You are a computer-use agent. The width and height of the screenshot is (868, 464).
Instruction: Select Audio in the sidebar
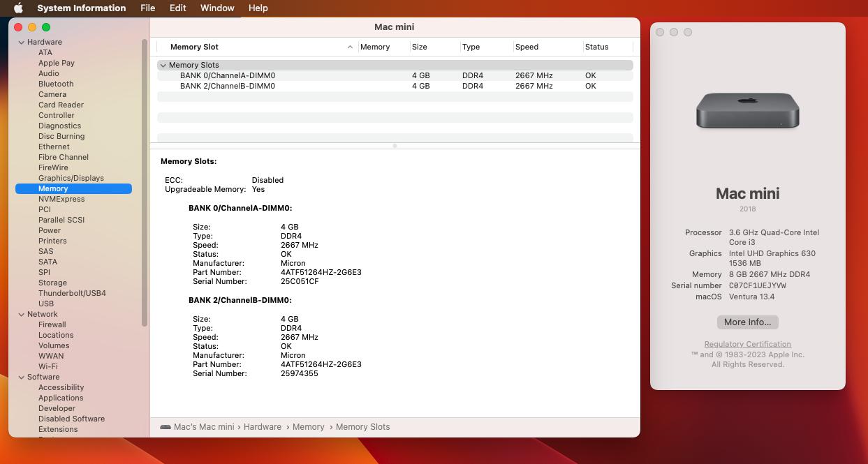[x=49, y=73]
